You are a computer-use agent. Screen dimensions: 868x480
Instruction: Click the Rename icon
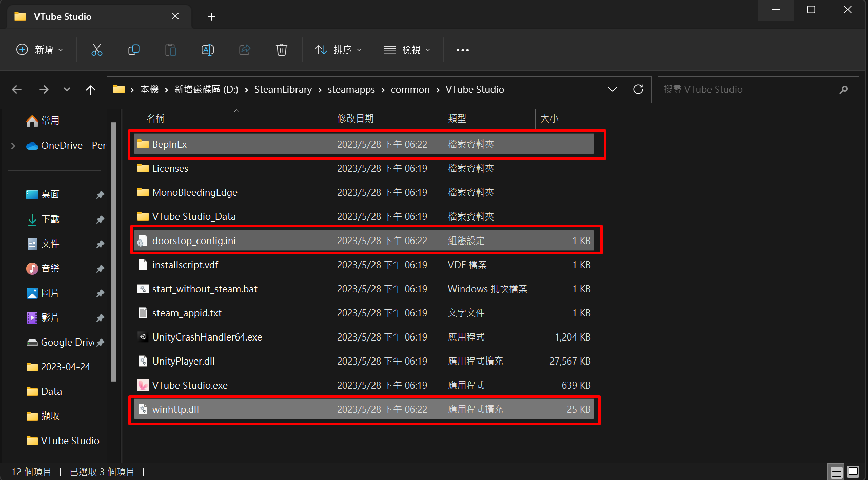(x=208, y=50)
